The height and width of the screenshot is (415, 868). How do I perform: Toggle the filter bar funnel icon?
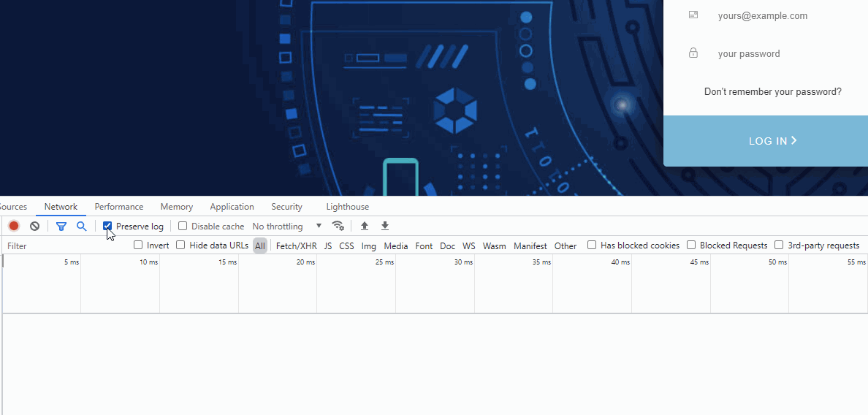click(x=61, y=226)
